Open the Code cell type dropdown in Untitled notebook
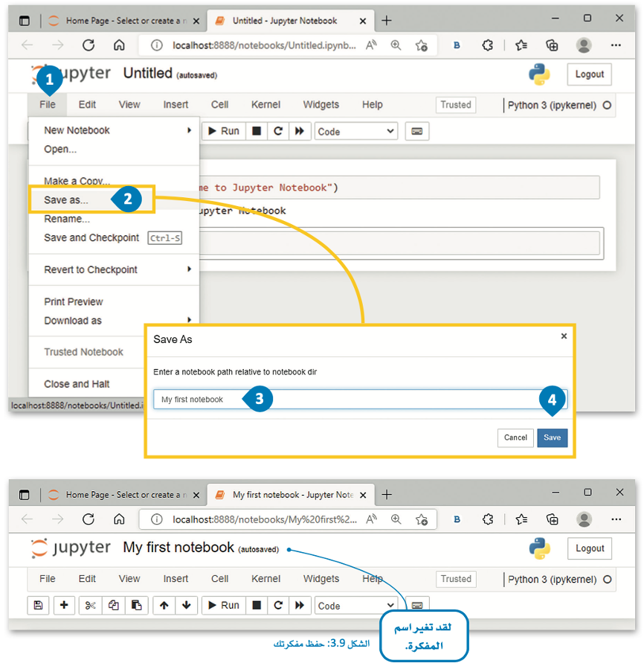This screenshot has height=666, width=644. pyautogui.click(x=355, y=131)
